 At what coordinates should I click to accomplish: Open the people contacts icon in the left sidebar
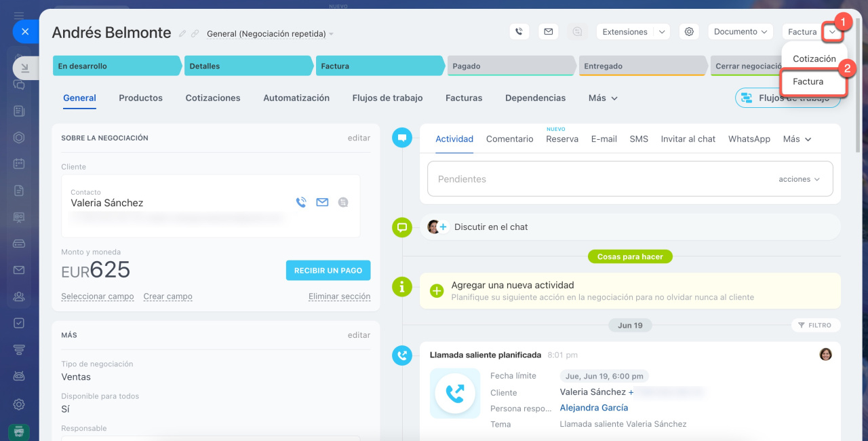19,296
